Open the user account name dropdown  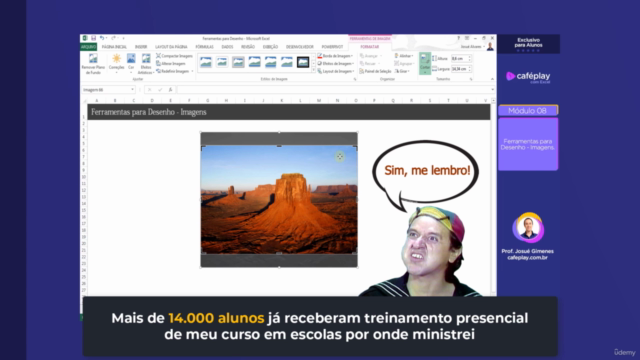pos(473,47)
